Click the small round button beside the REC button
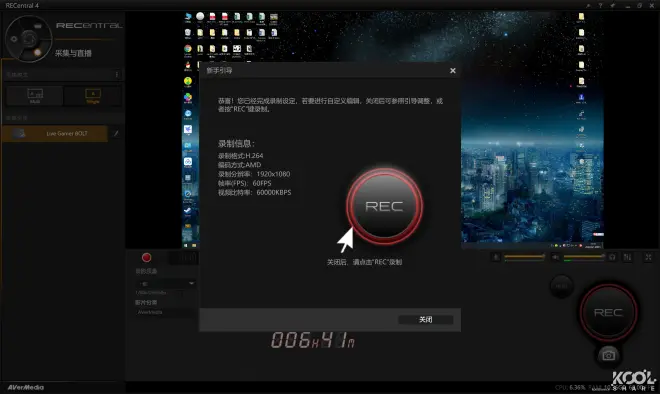 [x=561, y=286]
